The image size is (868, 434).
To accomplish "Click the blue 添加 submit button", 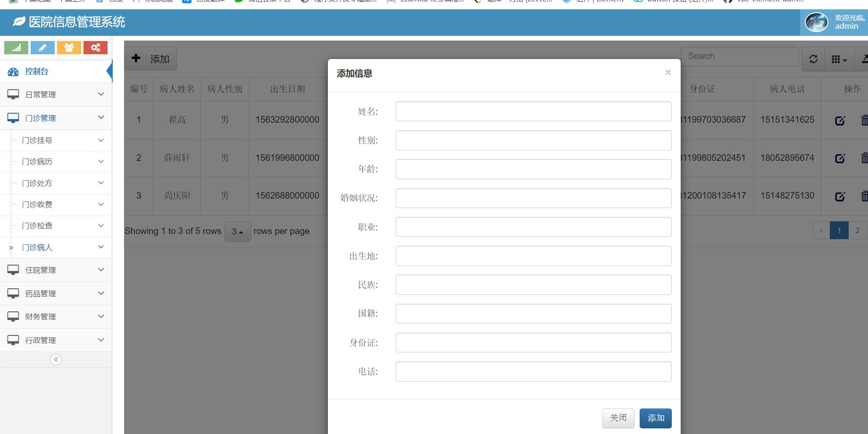I will click(x=656, y=418).
